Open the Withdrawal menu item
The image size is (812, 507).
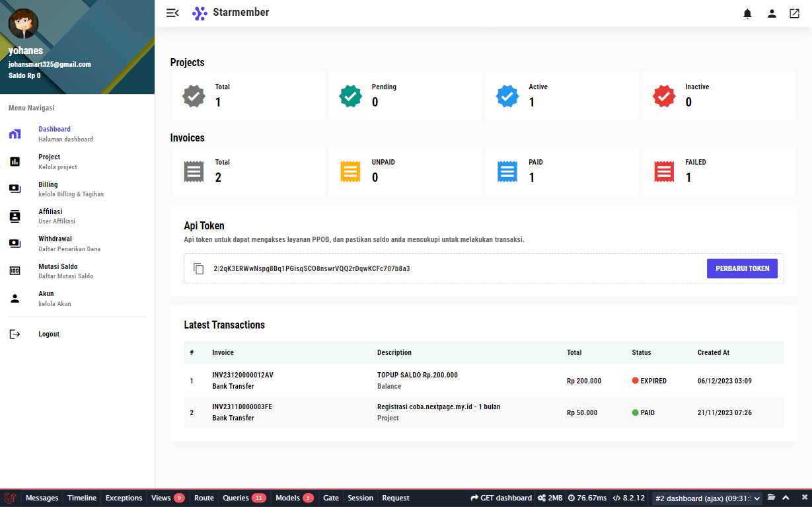point(55,243)
